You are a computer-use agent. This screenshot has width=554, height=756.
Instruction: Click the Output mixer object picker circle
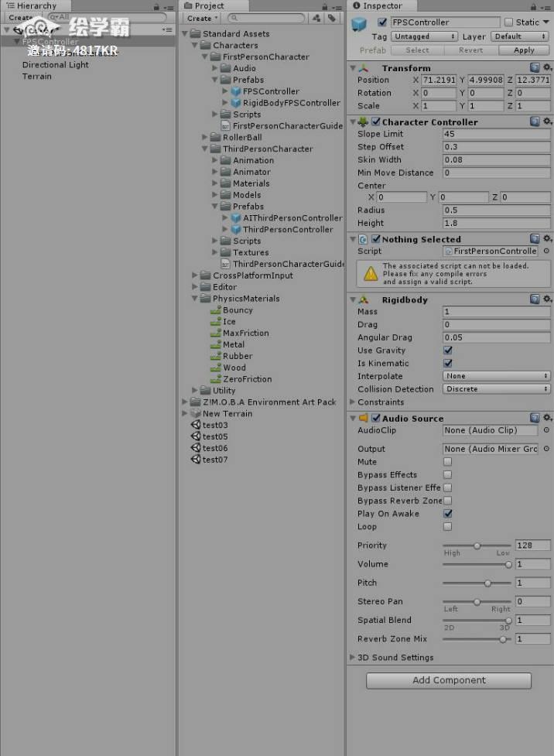[546, 449]
